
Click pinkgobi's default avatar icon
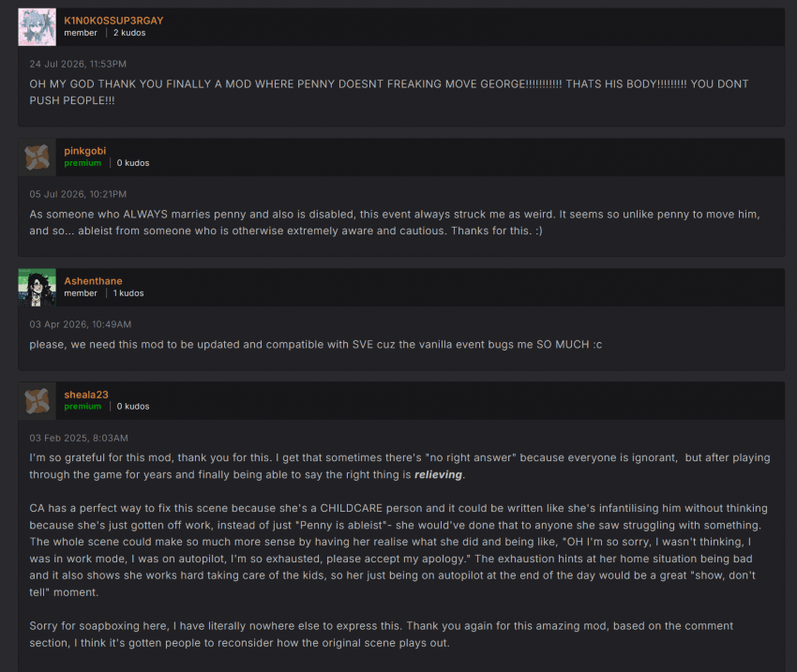(x=38, y=157)
